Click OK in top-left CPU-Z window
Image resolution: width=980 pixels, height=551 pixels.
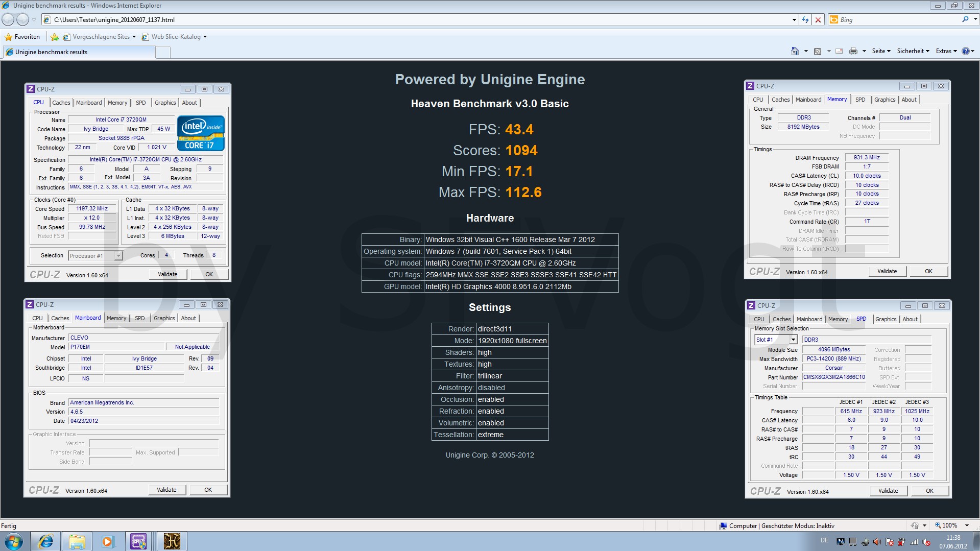pos(209,274)
